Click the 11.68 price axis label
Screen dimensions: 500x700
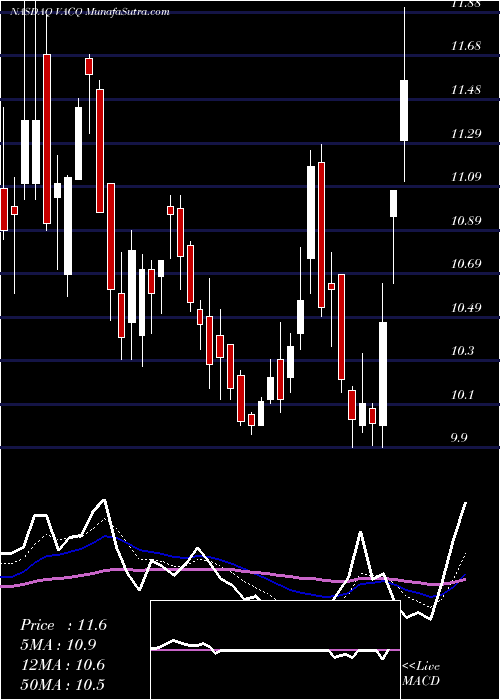465,45
